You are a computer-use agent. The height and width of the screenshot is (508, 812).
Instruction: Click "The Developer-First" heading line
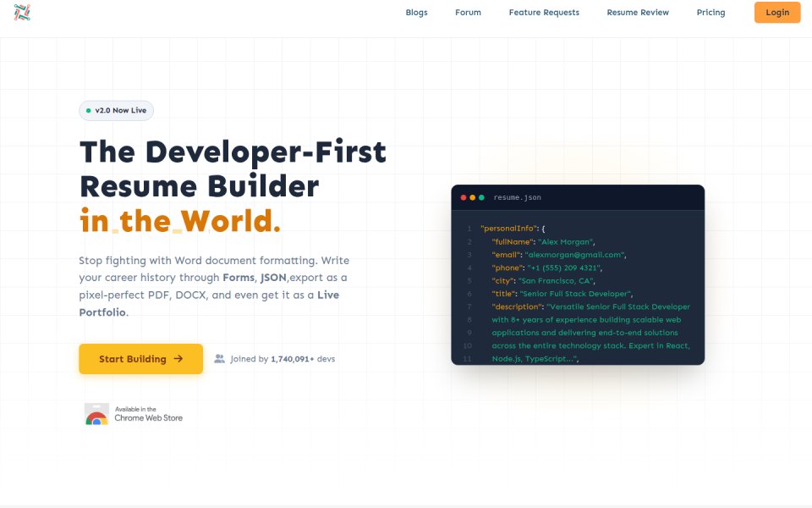[233, 152]
